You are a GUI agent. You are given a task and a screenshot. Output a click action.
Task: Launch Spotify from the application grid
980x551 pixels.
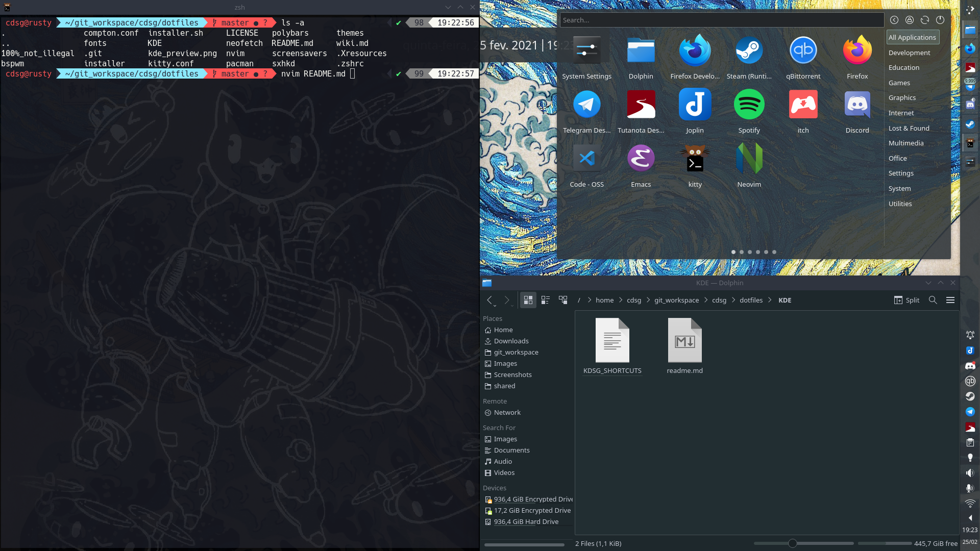(x=749, y=105)
